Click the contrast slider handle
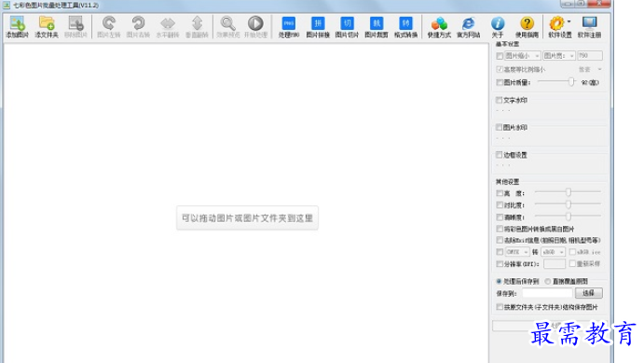The height and width of the screenshot is (363, 644). [x=569, y=204]
